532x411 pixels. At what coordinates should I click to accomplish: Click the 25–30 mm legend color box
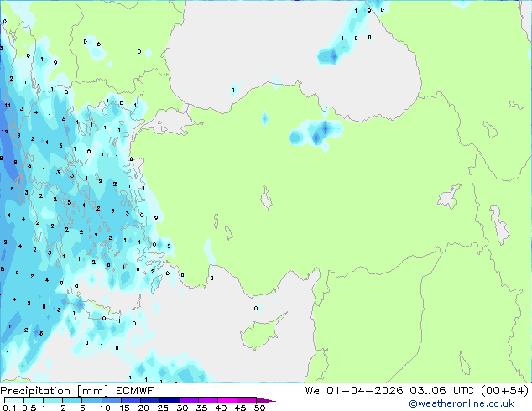[x=169, y=400]
